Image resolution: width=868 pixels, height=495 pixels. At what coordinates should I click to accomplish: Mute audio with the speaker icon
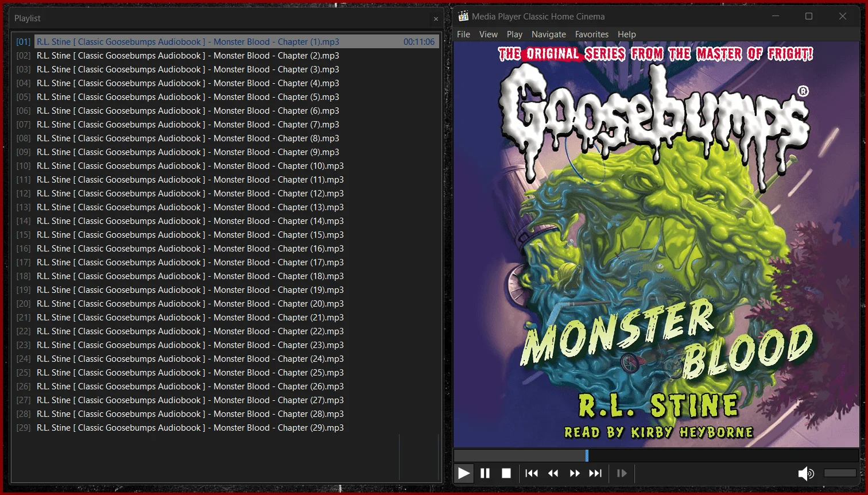(806, 473)
